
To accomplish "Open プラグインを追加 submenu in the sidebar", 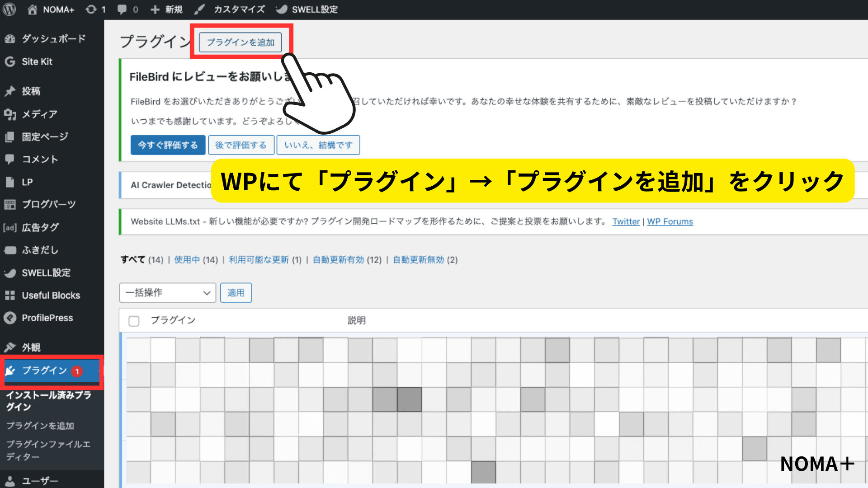I will coord(40,426).
